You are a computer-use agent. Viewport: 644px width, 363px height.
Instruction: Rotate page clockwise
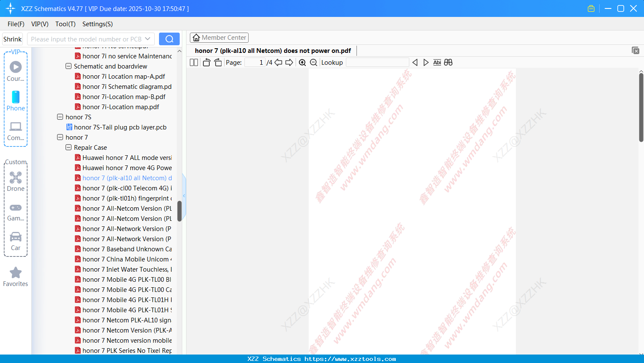(218, 62)
